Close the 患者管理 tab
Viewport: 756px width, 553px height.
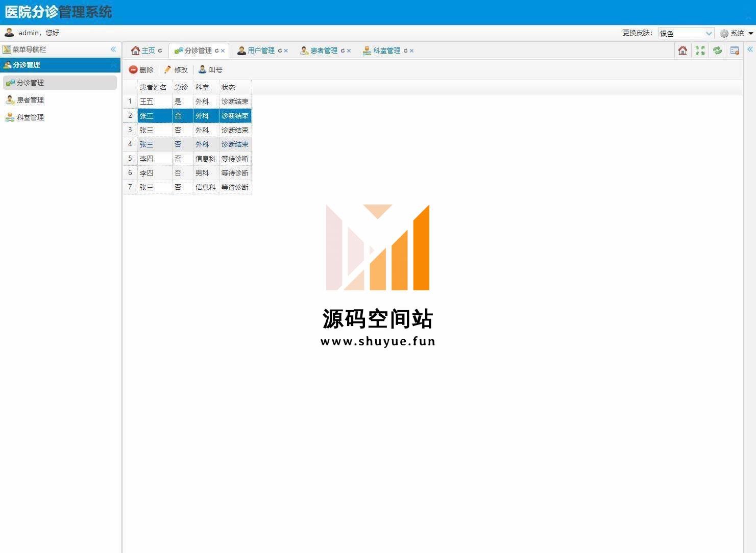click(x=349, y=51)
